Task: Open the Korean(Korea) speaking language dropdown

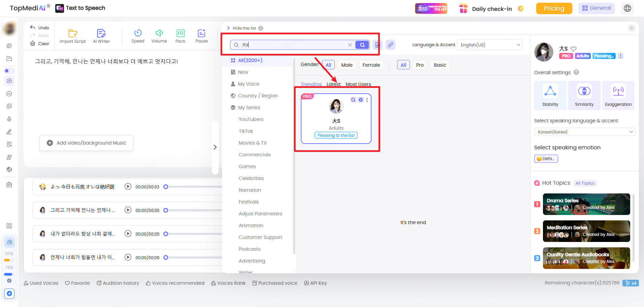Action: pyautogui.click(x=584, y=132)
